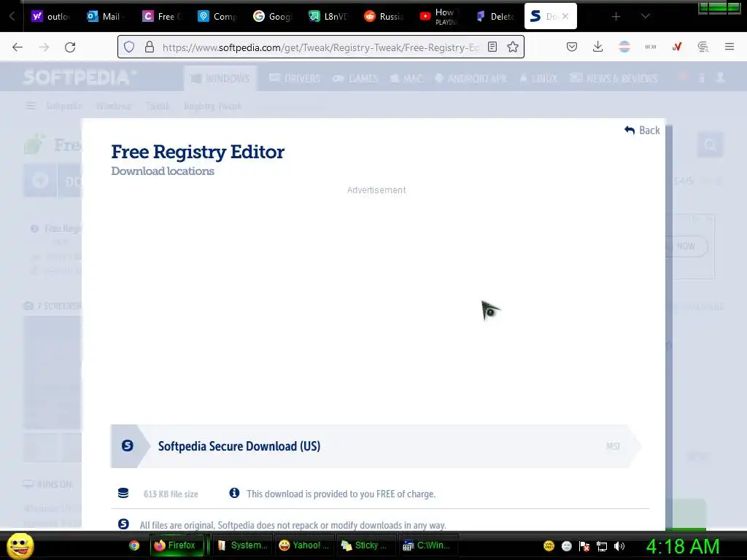Viewport: 747px width, 560px height.
Task: Open Yahoo! taskbar window
Action: tap(304, 545)
